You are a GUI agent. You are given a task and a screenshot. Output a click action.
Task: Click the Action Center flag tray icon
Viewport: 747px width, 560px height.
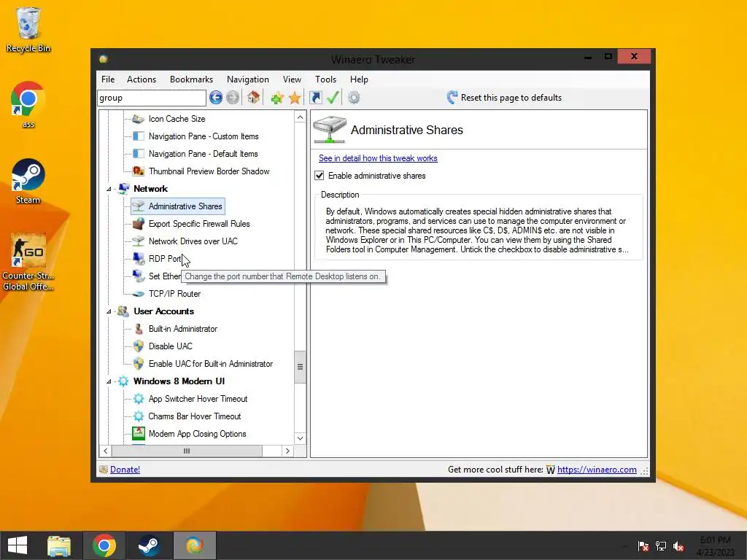(643, 546)
